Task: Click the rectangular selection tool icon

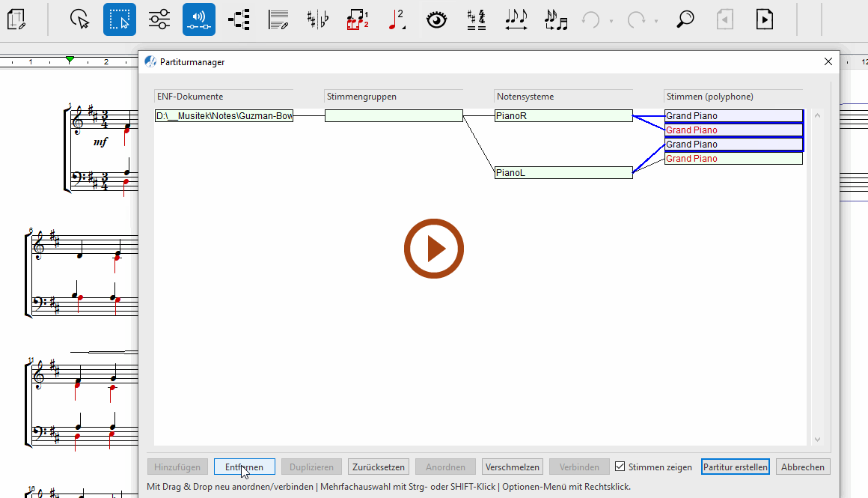Action: coord(120,19)
